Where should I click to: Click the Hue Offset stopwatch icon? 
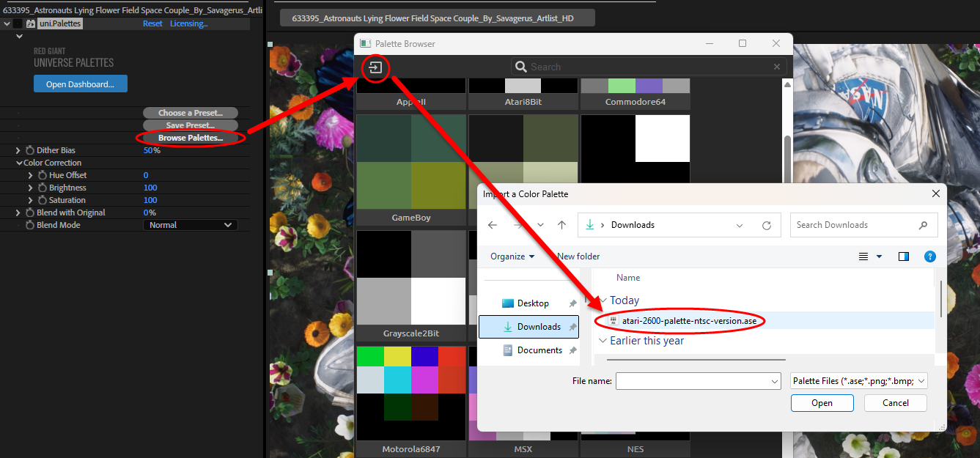(x=42, y=175)
